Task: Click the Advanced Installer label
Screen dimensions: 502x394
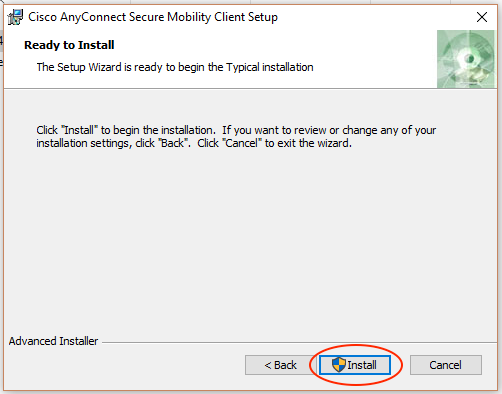Action: tap(53, 341)
